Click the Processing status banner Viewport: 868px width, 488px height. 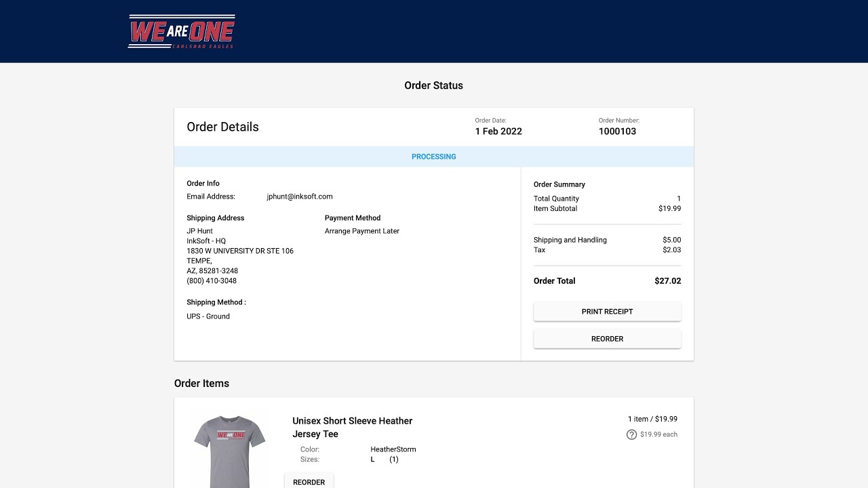click(x=434, y=157)
